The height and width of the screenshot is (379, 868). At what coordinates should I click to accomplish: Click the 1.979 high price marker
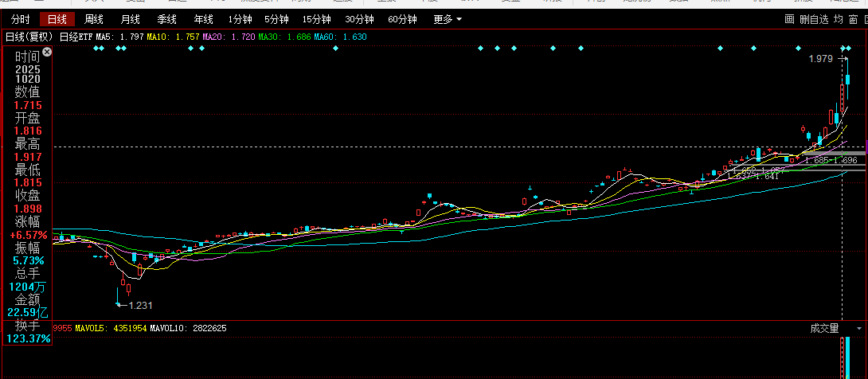pyautogui.click(x=819, y=59)
